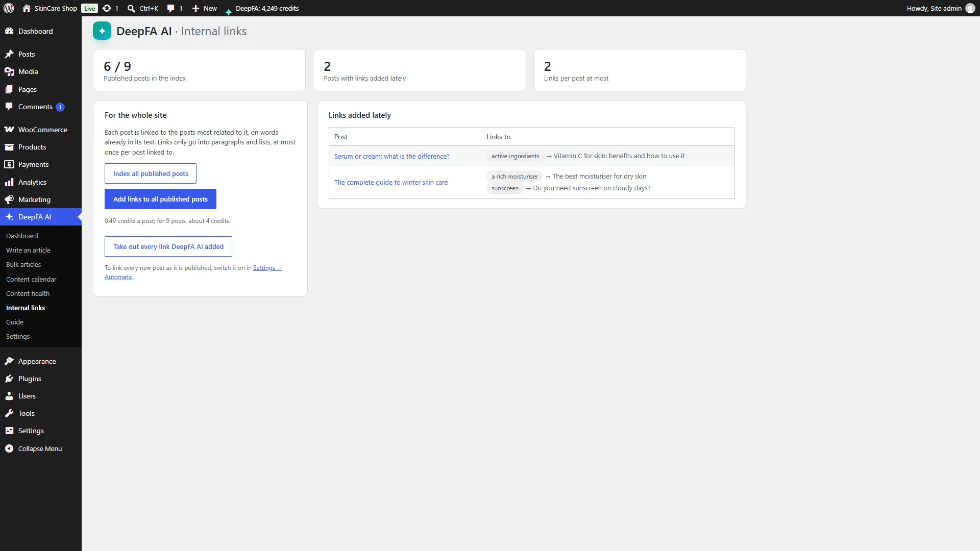The height and width of the screenshot is (551, 980).
Task: Open DeepFA Guide submenu item
Action: [15, 322]
